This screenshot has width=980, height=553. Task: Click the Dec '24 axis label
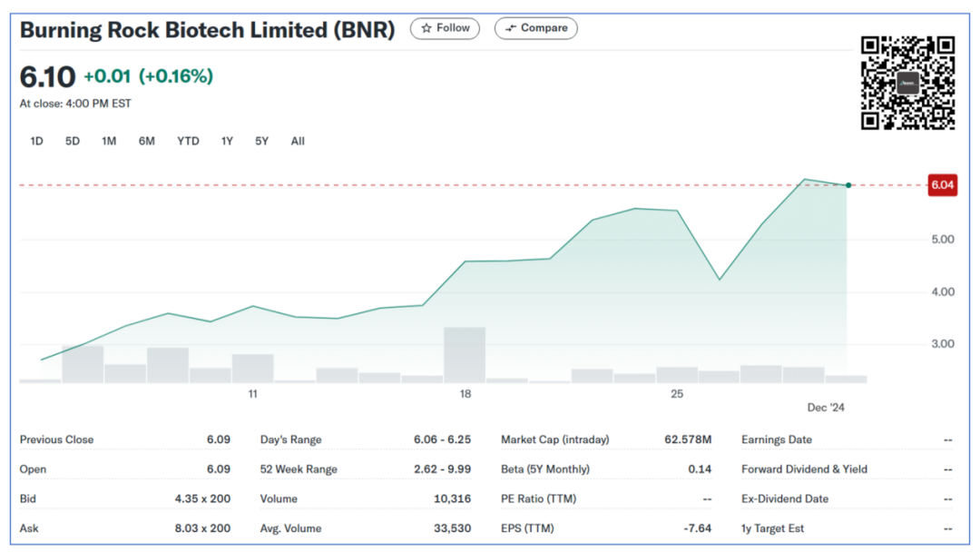pyautogui.click(x=826, y=408)
